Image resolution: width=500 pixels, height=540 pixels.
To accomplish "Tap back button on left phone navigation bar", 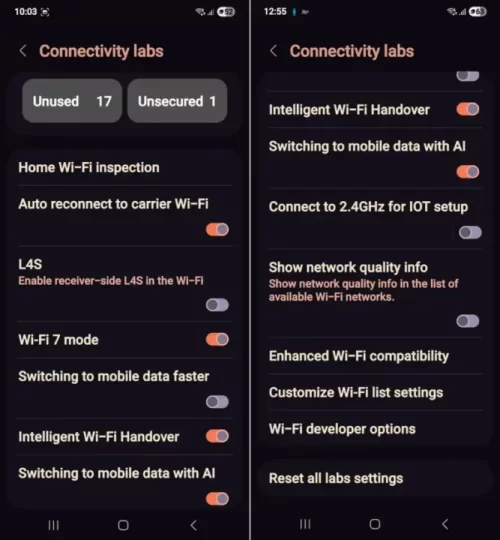I will point(194,525).
